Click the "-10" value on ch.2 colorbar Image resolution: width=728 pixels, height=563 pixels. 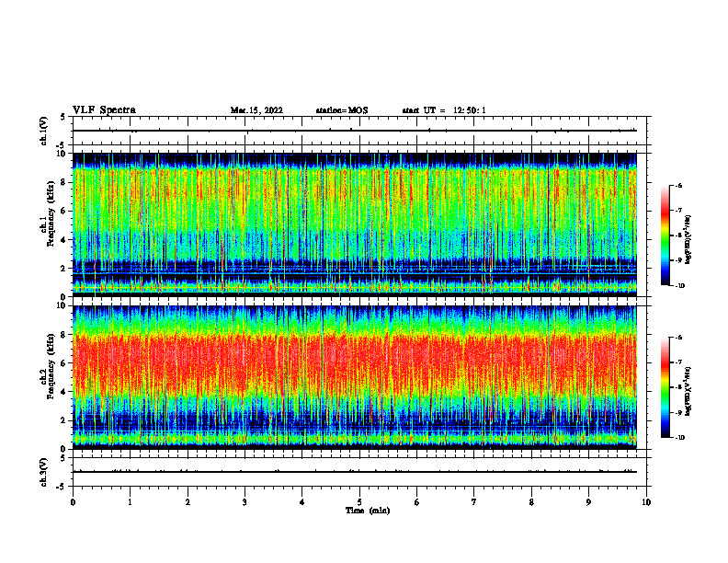(680, 437)
